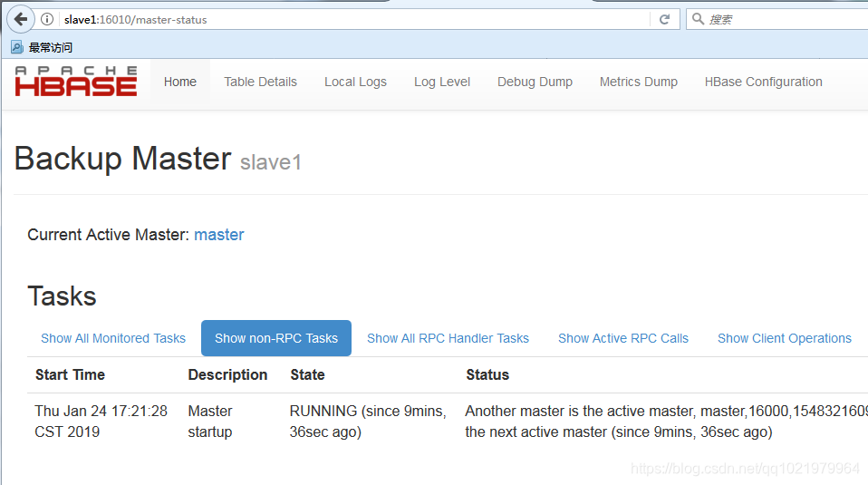868x485 pixels.
Task: Click the Master startup description cell
Action: (x=210, y=422)
